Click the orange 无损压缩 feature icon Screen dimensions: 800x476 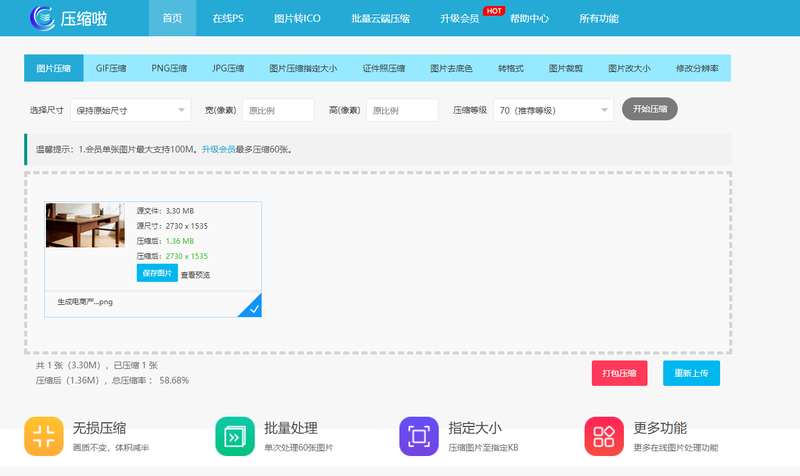(x=44, y=436)
